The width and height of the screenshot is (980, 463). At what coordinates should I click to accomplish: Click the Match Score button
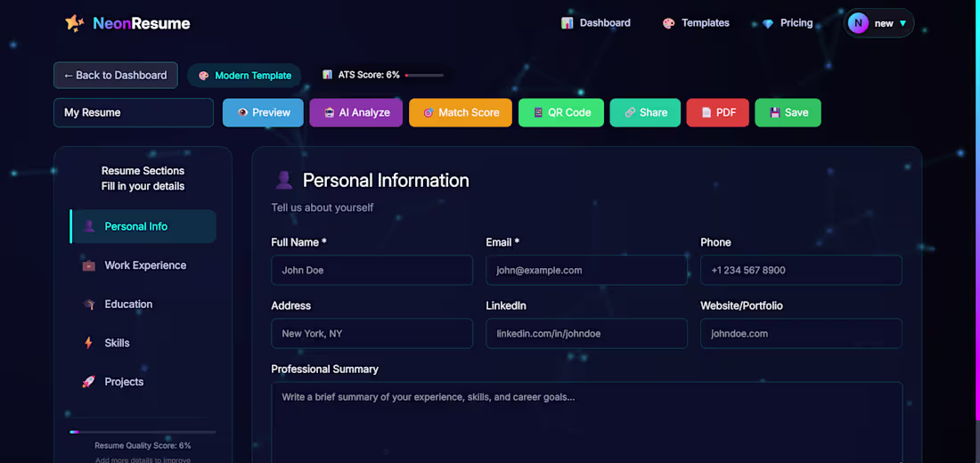pos(460,112)
